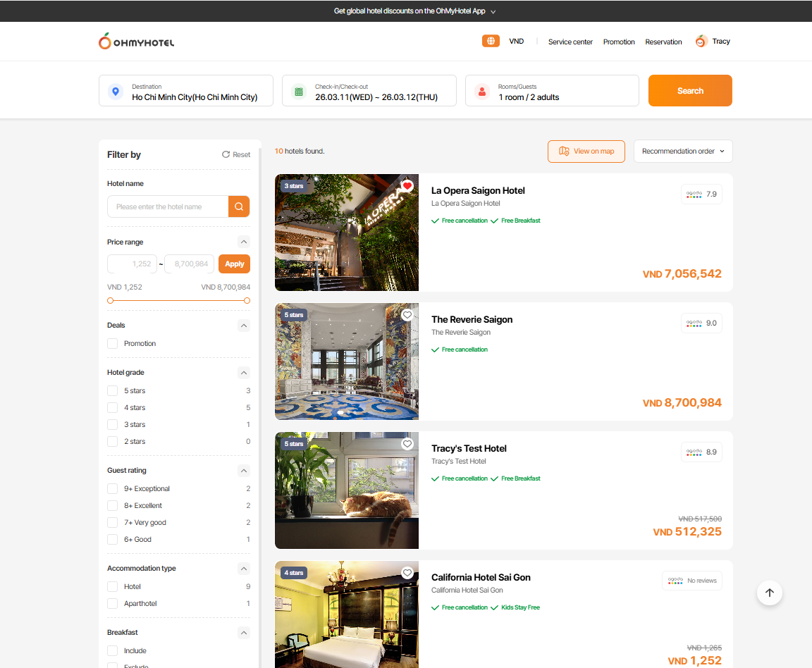Select the 6+ Good guest rating
The height and width of the screenshot is (668, 812).
click(112, 540)
